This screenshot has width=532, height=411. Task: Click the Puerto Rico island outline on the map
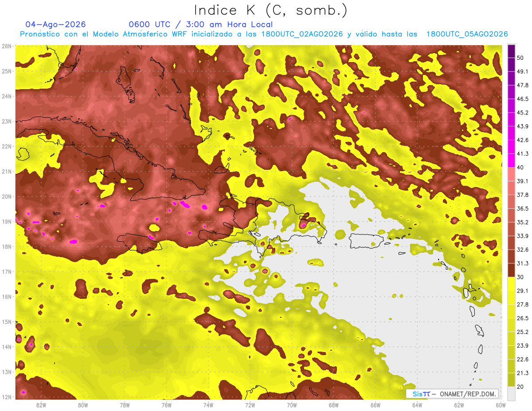click(366, 241)
